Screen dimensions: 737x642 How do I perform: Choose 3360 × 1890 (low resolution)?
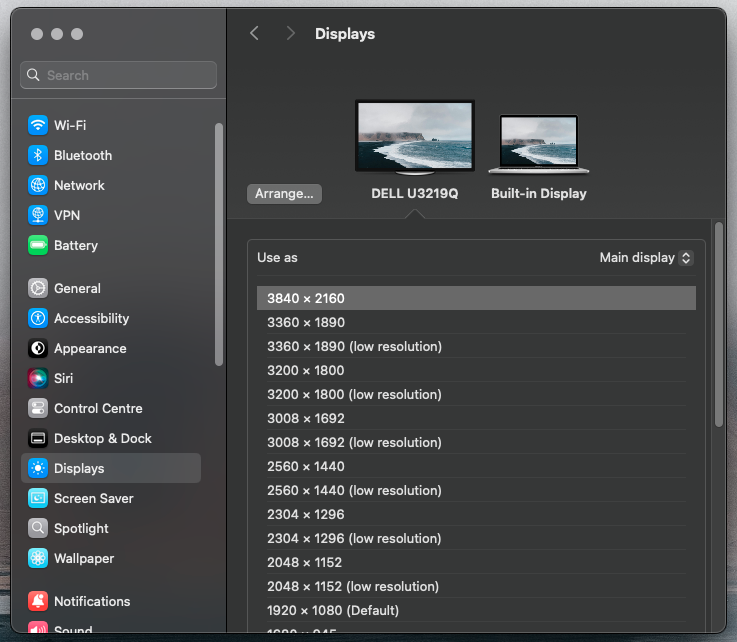click(476, 346)
